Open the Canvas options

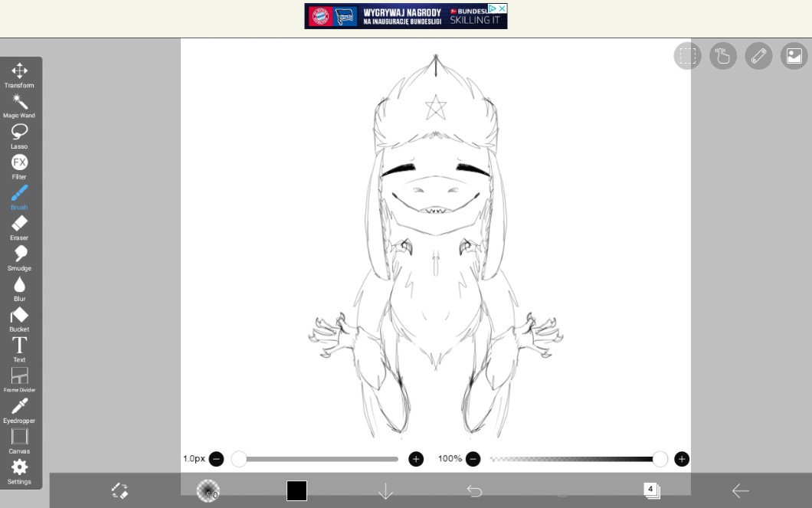tap(19, 441)
